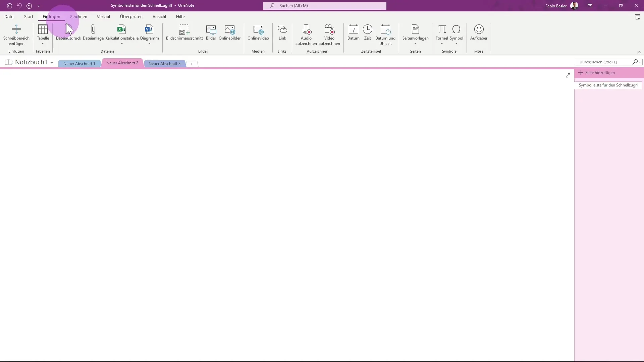Open Aufkleber stickers
This screenshot has height=362, width=644.
click(x=479, y=33)
